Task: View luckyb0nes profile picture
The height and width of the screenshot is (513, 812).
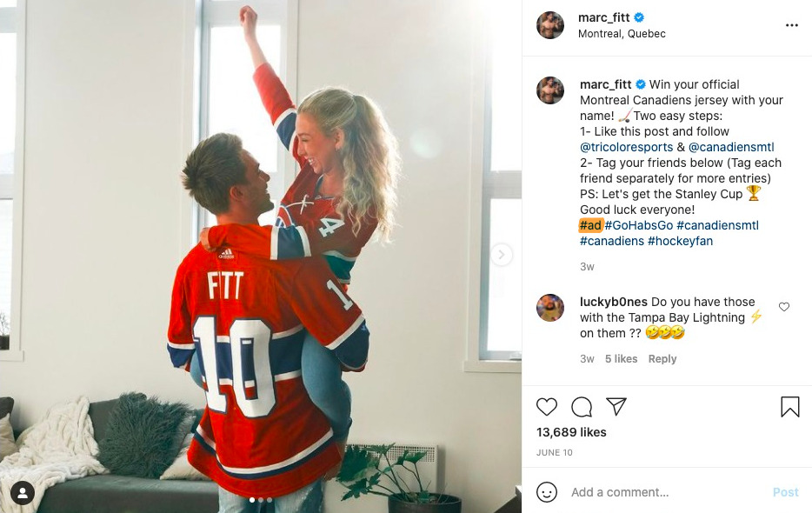Action: pyautogui.click(x=550, y=308)
